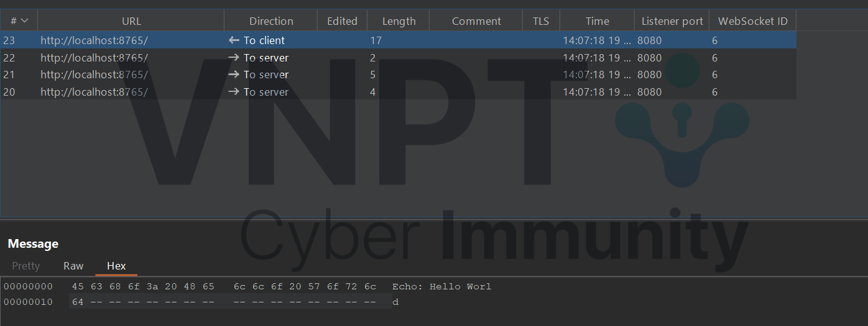Click the ASCII character 'd' in hex view
Viewport: 868px width, 326px height.
click(395, 302)
